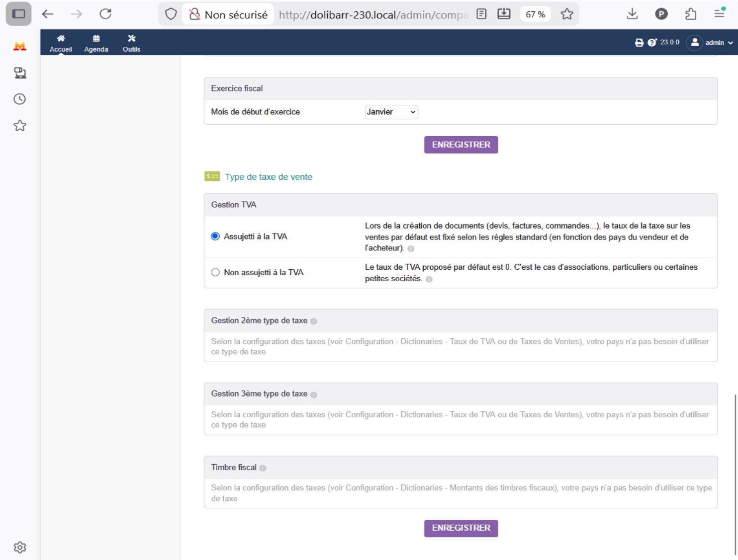Open the 67 % zoom level indicator
The height and width of the screenshot is (560, 738).
pyautogui.click(x=535, y=14)
